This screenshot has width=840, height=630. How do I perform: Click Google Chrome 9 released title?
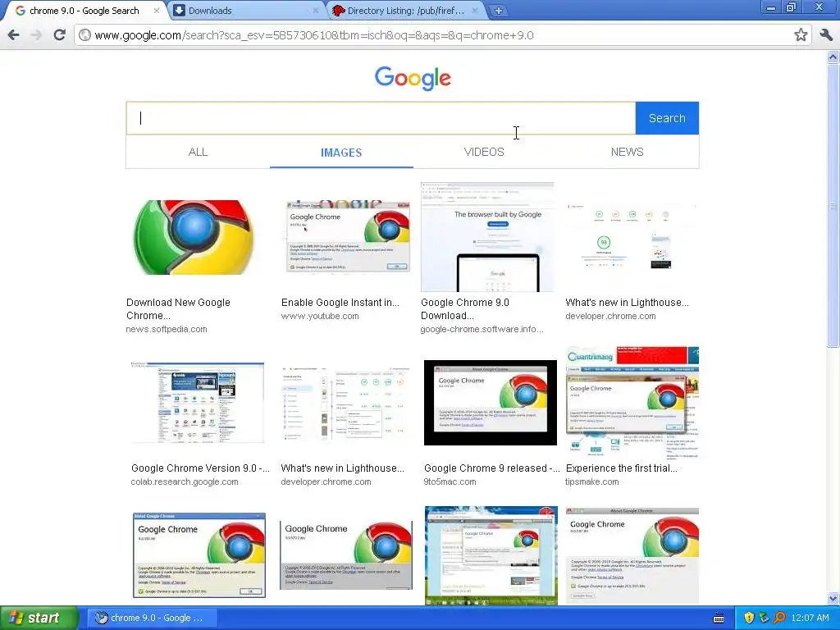(492, 468)
